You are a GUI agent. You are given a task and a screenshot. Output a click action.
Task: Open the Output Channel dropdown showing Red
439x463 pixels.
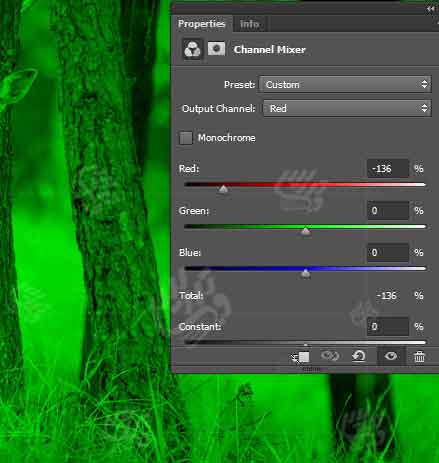click(347, 108)
